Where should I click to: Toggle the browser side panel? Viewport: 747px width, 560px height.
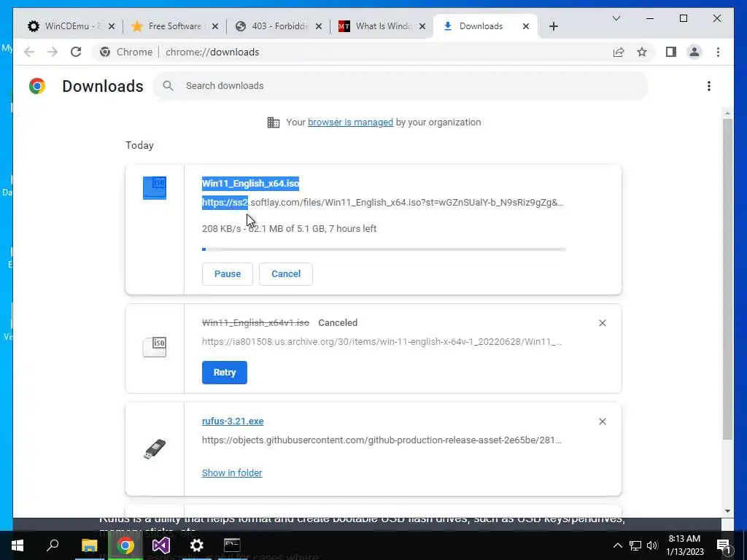click(671, 52)
